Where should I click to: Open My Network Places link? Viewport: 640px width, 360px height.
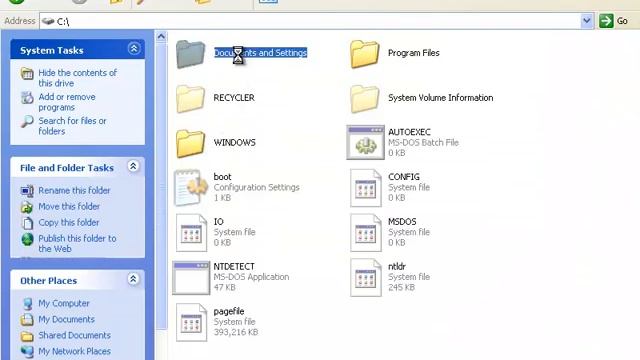(x=74, y=351)
